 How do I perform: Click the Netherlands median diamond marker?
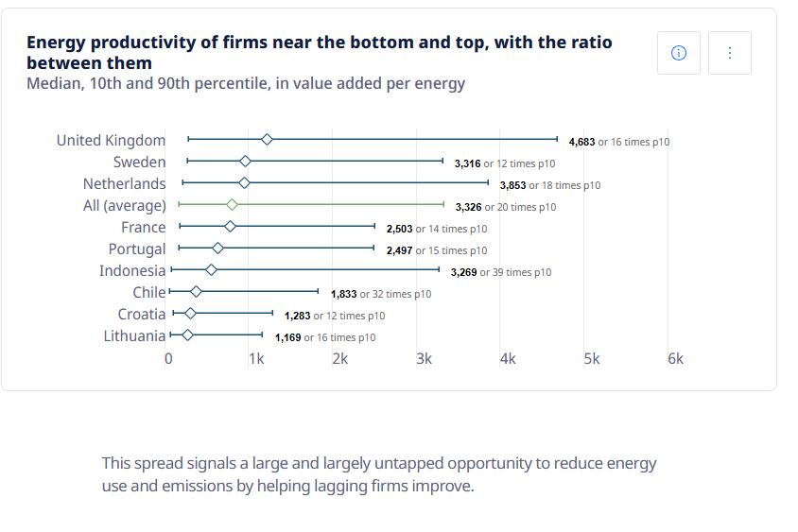point(244,182)
